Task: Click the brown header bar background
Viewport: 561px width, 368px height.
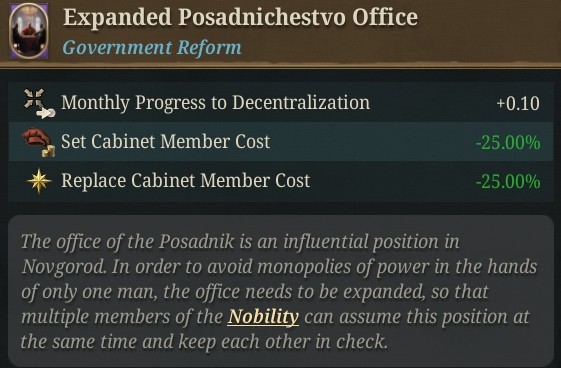Action: [x=483, y=32]
